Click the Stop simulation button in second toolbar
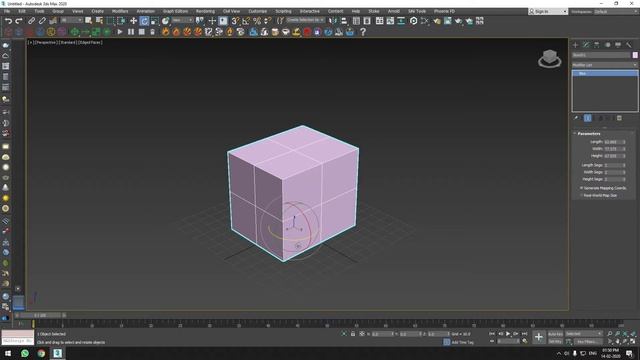 (x=142, y=32)
